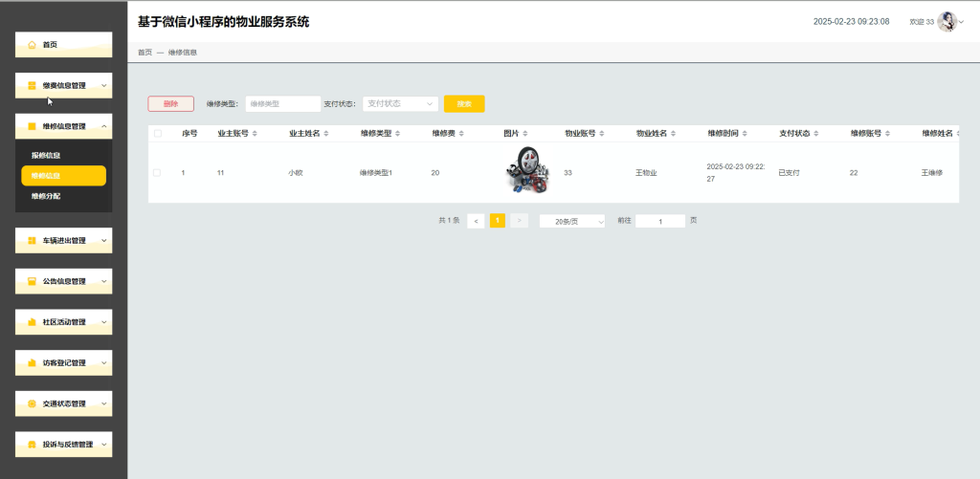Screen dimensions: 980x479
Task: Sort by 物业账号 column arrows
Action: 601,134
